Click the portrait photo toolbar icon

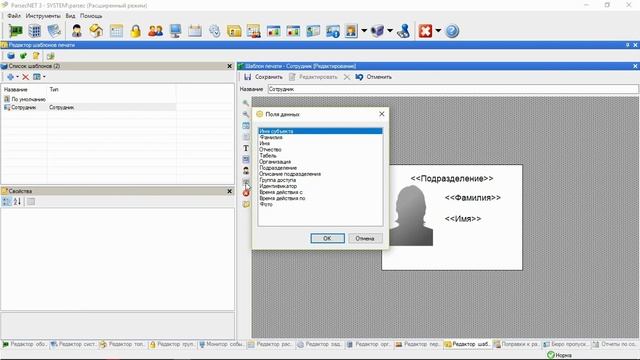coord(351,31)
